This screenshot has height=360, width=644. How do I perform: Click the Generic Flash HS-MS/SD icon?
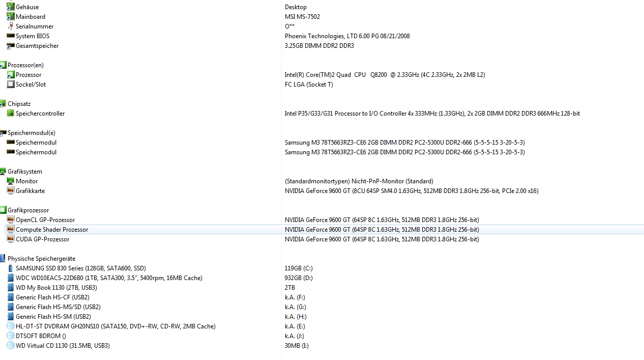(x=11, y=307)
